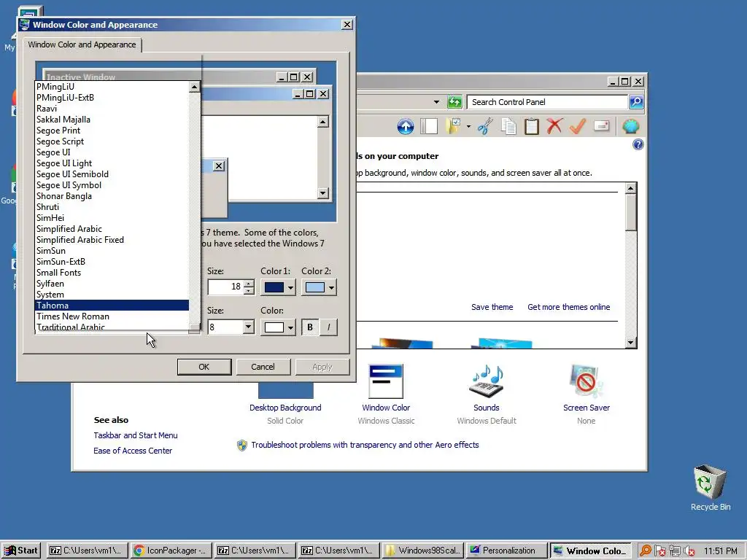
Task: Click the Color 1 dark blue swatch
Action: pos(274,287)
